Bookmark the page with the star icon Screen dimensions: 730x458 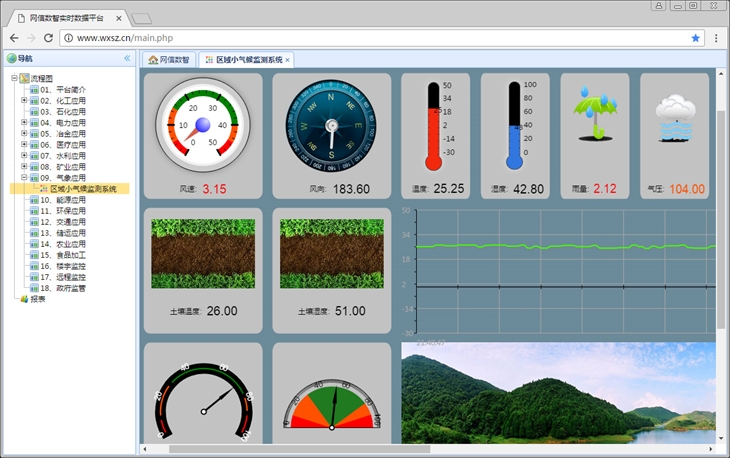[696, 38]
